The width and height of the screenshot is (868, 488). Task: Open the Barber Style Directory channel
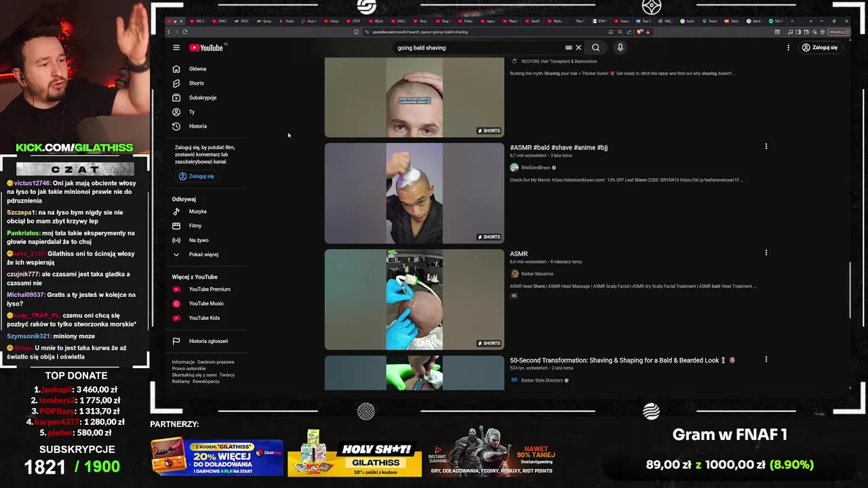542,380
